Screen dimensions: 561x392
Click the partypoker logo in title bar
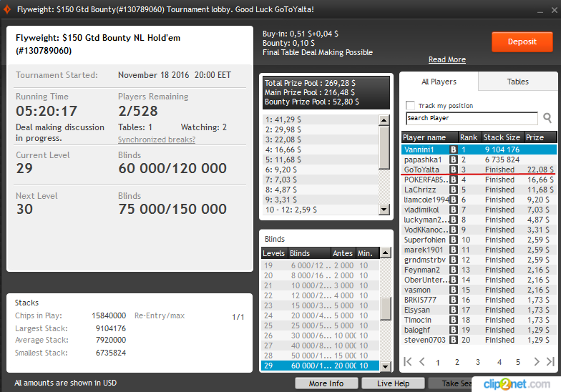(7, 9)
